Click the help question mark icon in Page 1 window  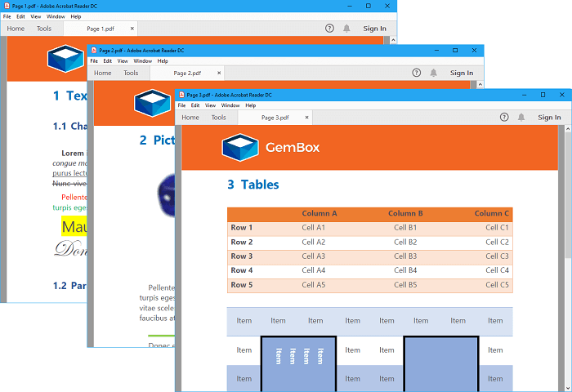click(x=329, y=29)
